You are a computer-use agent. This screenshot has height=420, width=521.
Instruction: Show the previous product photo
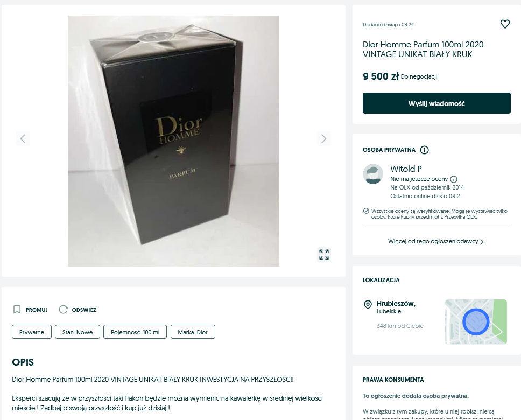coord(23,138)
